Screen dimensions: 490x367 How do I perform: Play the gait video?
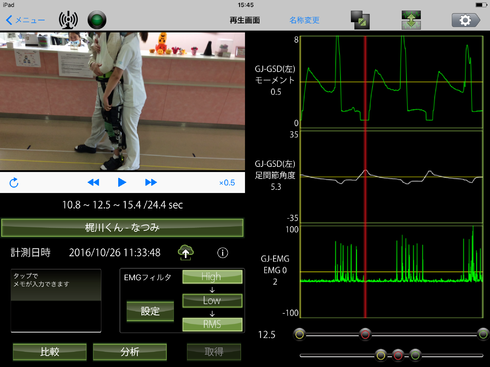click(122, 182)
